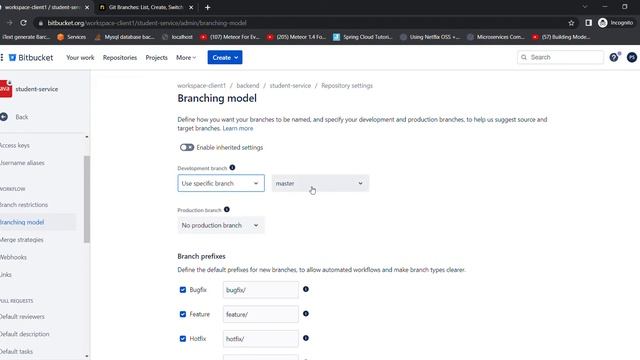Click the hotfix/ prefix input field
The image size is (640, 360).
click(261, 339)
